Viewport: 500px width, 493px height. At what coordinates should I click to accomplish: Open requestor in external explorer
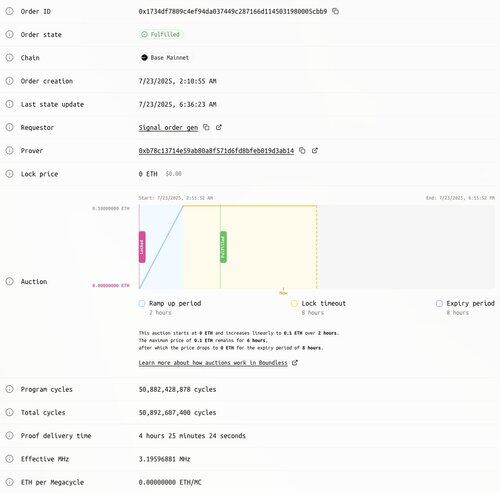coord(219,127)
